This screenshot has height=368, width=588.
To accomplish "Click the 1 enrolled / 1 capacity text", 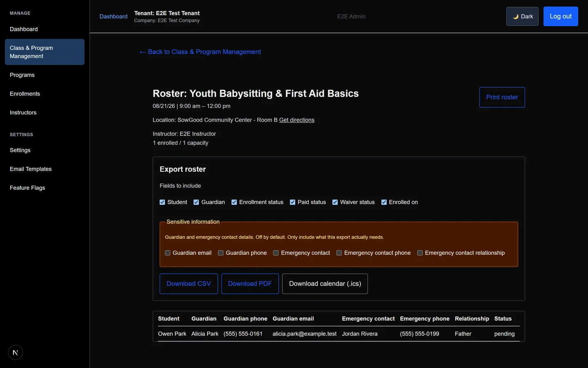I will tap(180, 143).
